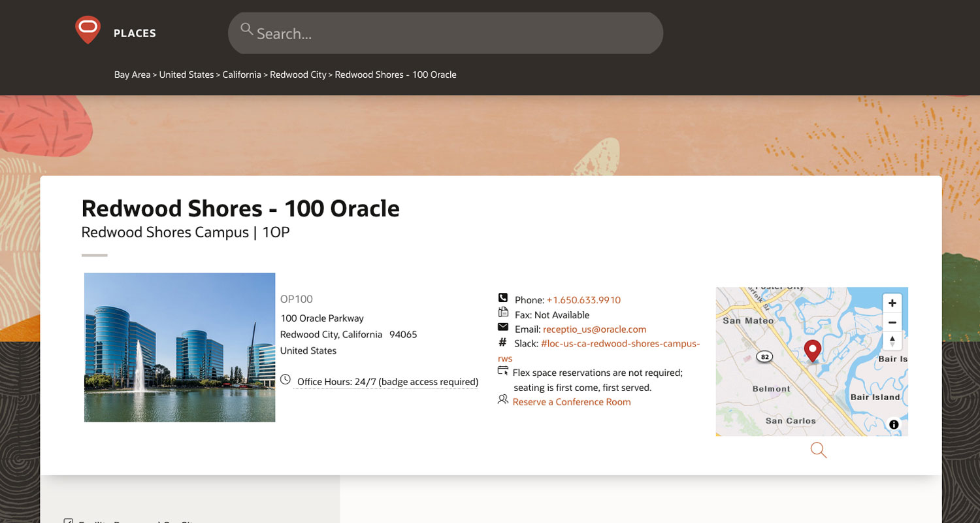Click the clock icon beside Office Hours
Image resolution: width=980 pixels, height=523 pixels.
(286, 380)
